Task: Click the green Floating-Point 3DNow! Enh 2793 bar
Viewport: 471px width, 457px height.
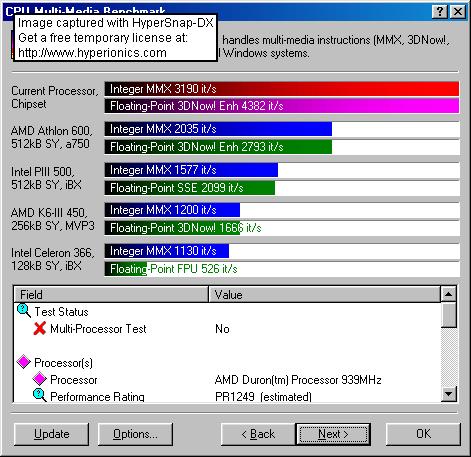Action: coord(218,147)
